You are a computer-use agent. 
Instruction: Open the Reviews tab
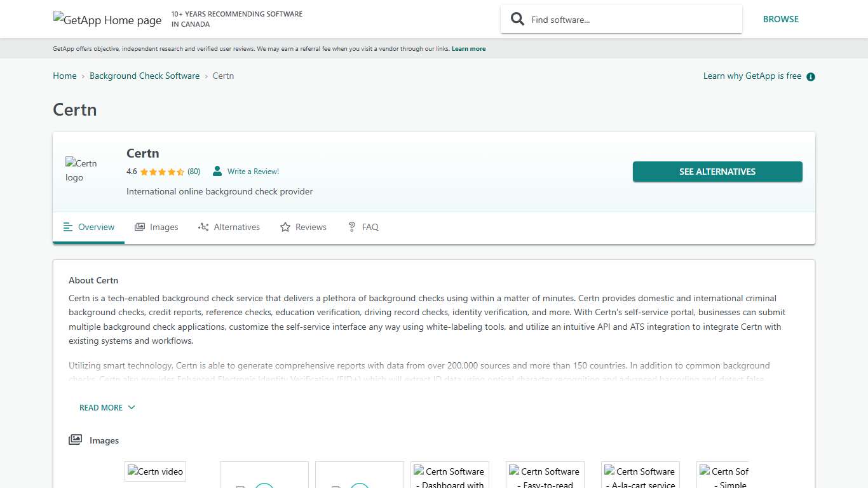click(303, 227)
